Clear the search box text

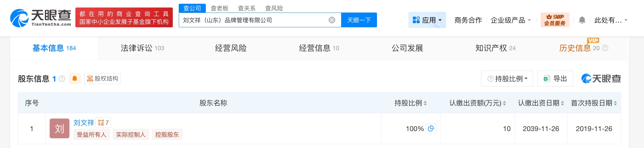332,20
